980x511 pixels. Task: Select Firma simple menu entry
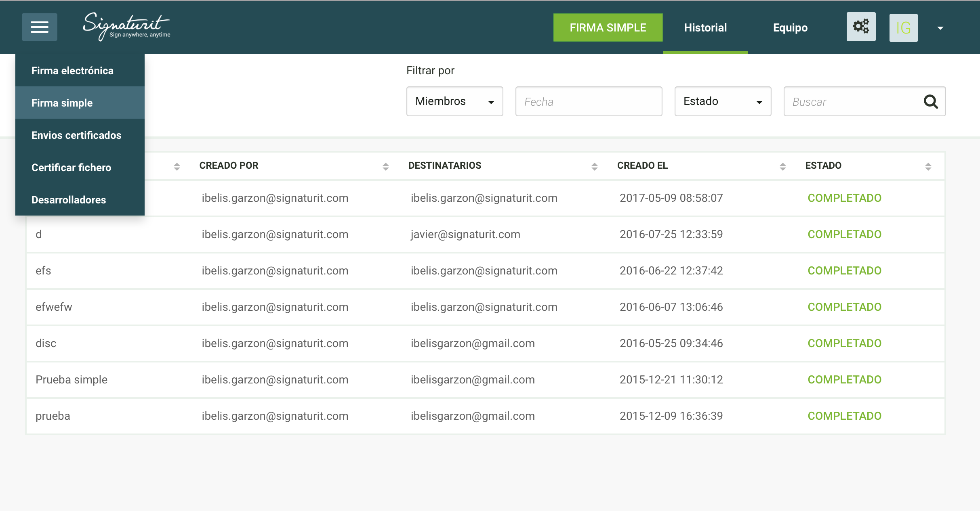[80, 103]
